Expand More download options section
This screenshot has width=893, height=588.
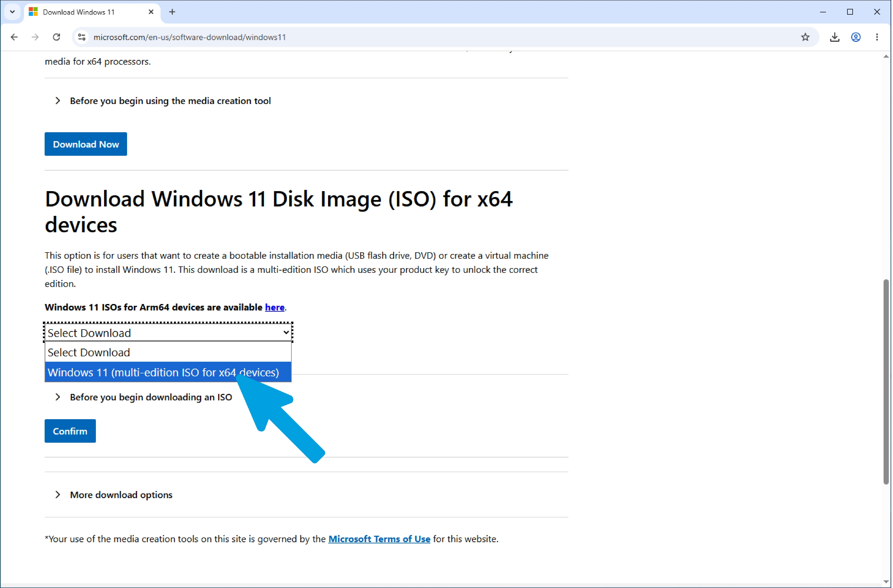tap(114, 495)
